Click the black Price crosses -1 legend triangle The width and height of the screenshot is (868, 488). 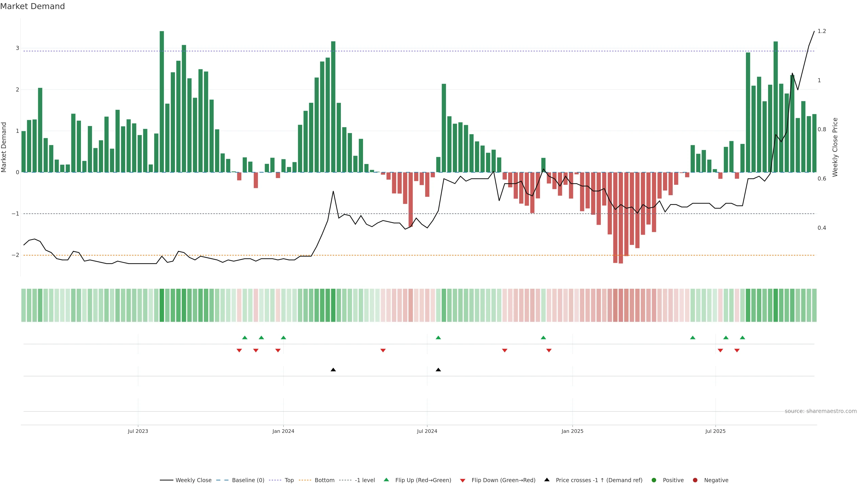click(547, 480)
